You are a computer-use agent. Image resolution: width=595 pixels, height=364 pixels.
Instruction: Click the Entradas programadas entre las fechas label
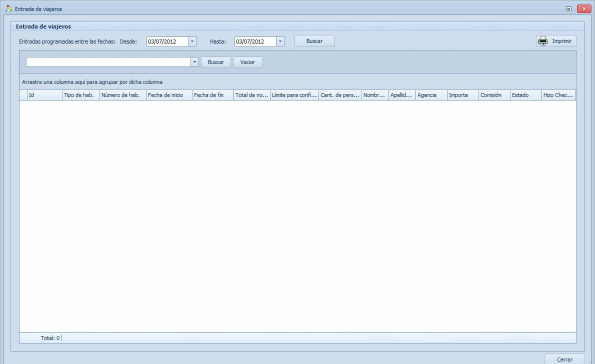point(67,41)
